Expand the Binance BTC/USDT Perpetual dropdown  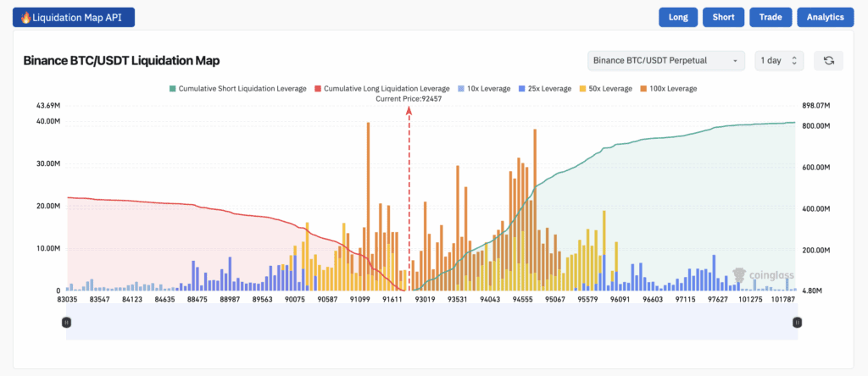coord(666,60)
